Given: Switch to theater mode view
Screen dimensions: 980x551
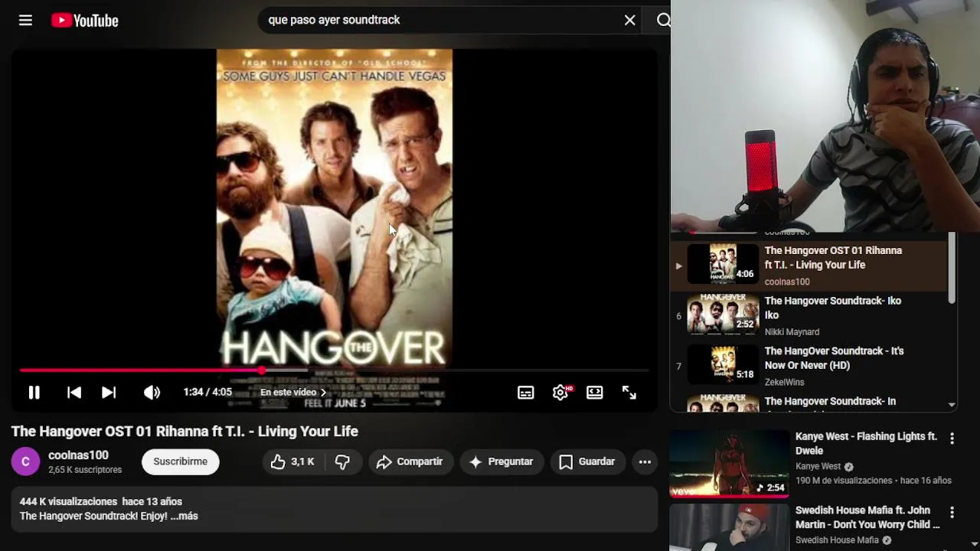Looking at the screenshot, I should tap(595, 393).
